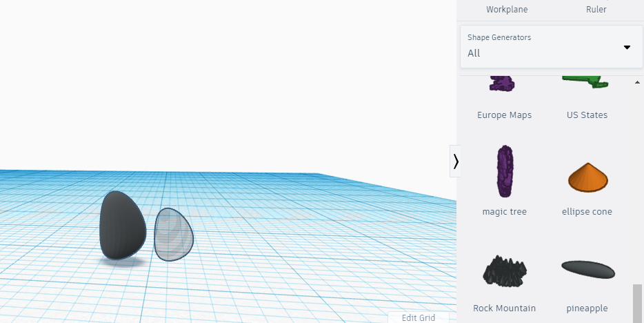This screenshot has height=323, width=644.
Task: Click the 'ellipse cone' label
Action: (587, 212)
